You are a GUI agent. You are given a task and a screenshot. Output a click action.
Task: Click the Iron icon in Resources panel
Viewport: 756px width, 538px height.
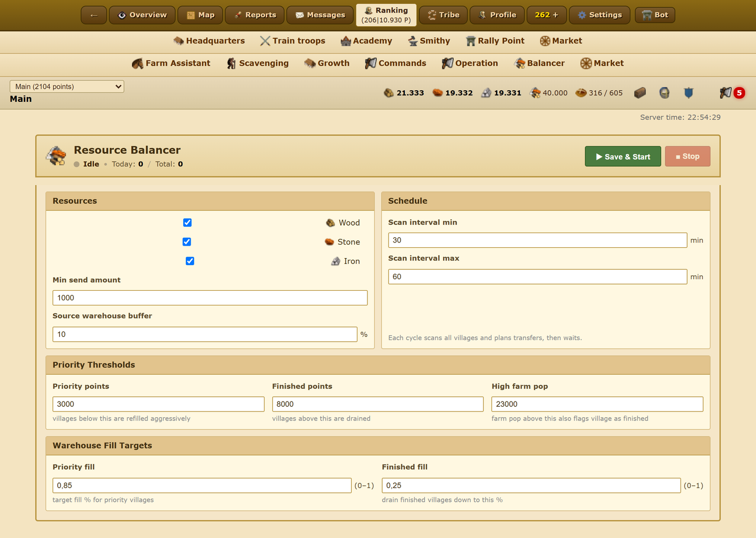[x=335, y=261]
